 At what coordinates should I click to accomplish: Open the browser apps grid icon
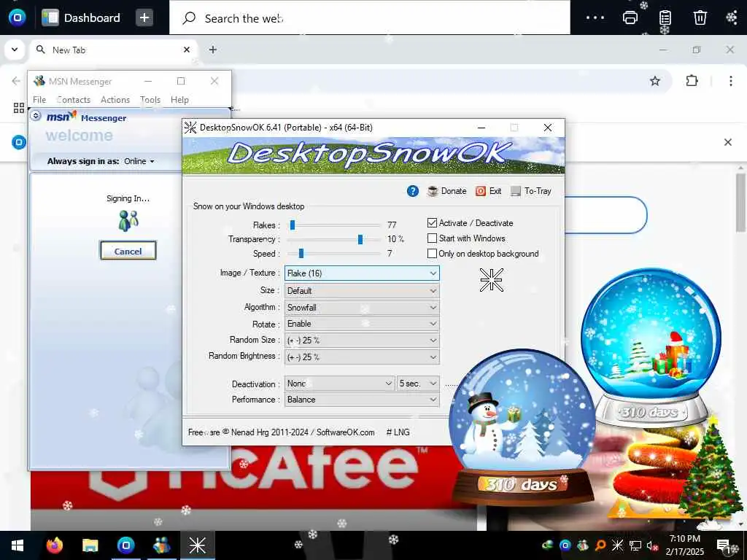point(18,108)
